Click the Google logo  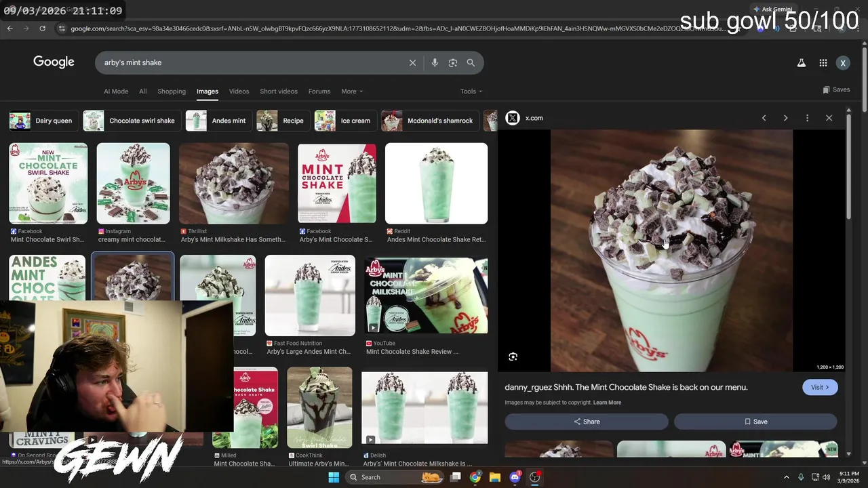54,62
